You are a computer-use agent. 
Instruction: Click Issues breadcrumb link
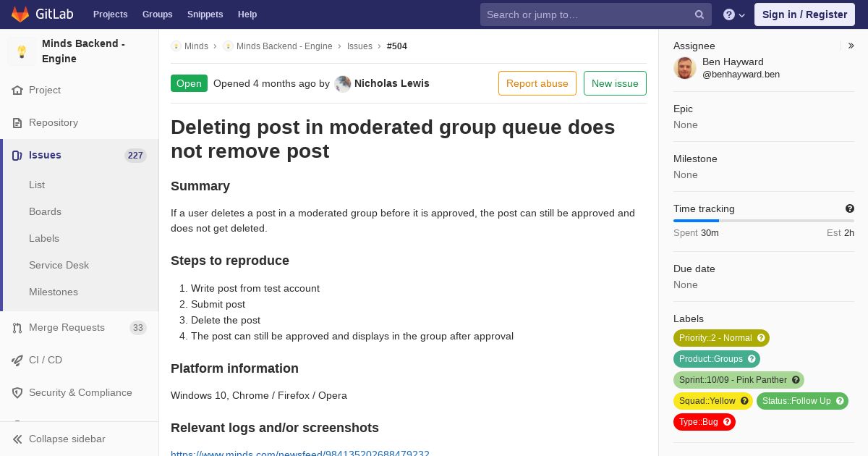click(359, 46)
